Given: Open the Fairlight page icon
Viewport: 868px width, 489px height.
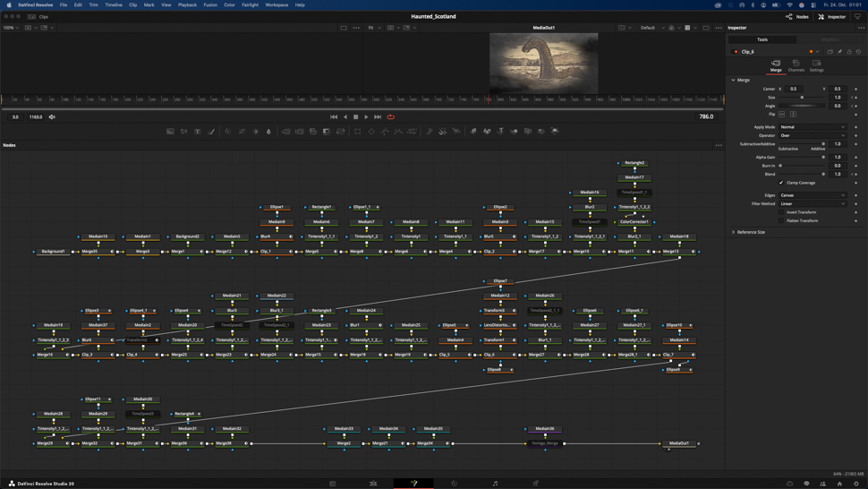Looking at the screenshot, I should (495, 484).
